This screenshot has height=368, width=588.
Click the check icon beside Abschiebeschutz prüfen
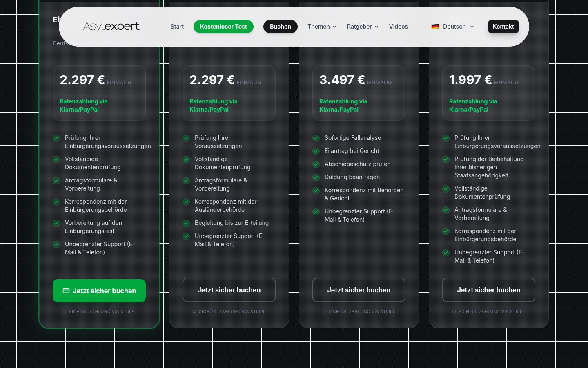click(x=316, y=164)
